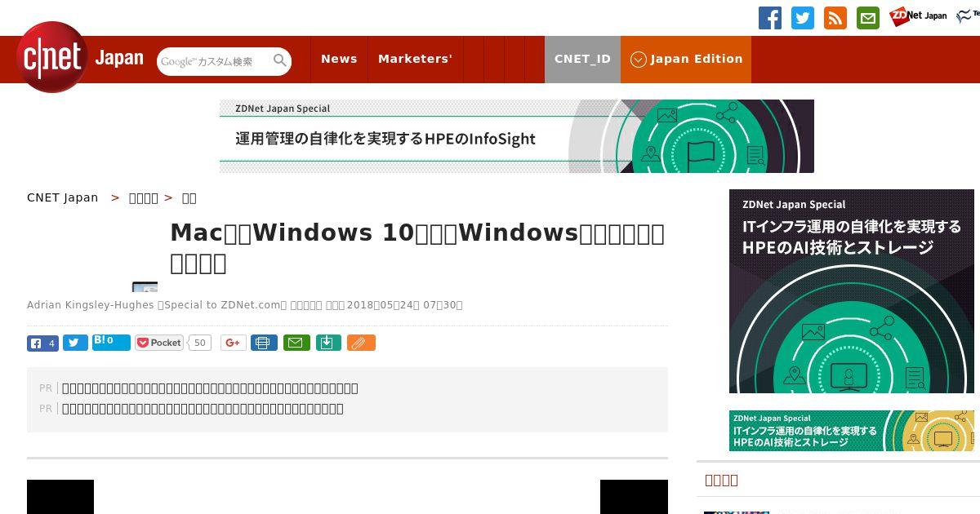Click the search magnifier icon
This screenshot has width=980, height=514.
coord(280,60)
